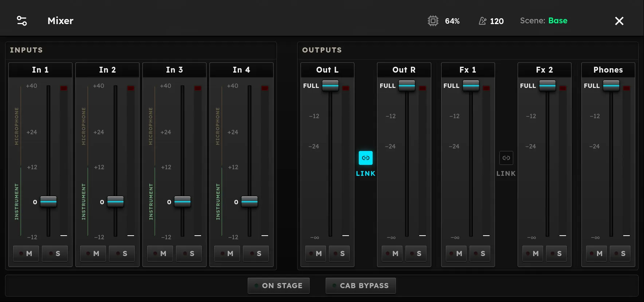
Task: Mute the Phones output
Action: click(596, 253)
